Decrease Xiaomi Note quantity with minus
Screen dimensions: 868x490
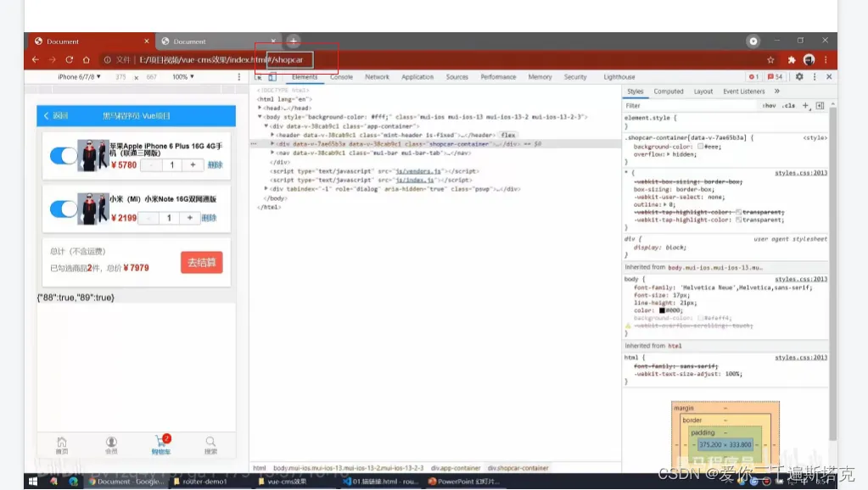148,218
